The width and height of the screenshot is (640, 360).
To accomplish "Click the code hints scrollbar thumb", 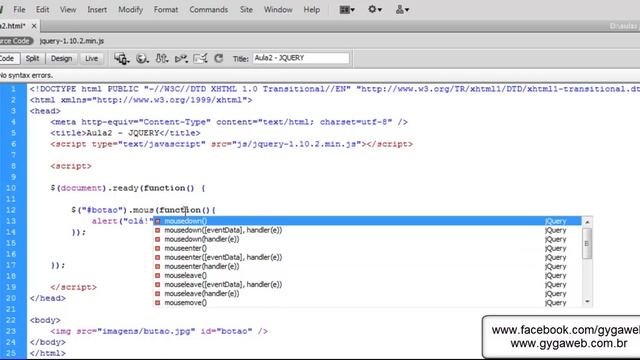I will pyautogui.click(x=587, y=243).
